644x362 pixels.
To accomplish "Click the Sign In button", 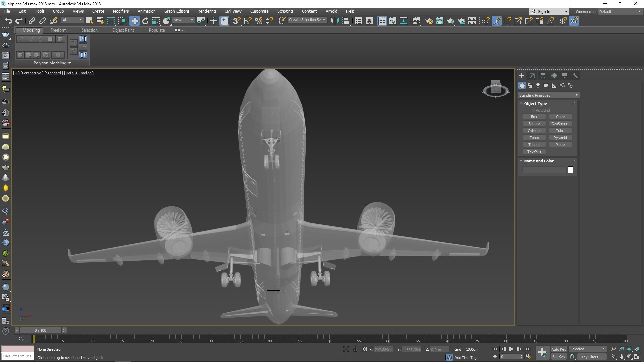I will (549, 11).
